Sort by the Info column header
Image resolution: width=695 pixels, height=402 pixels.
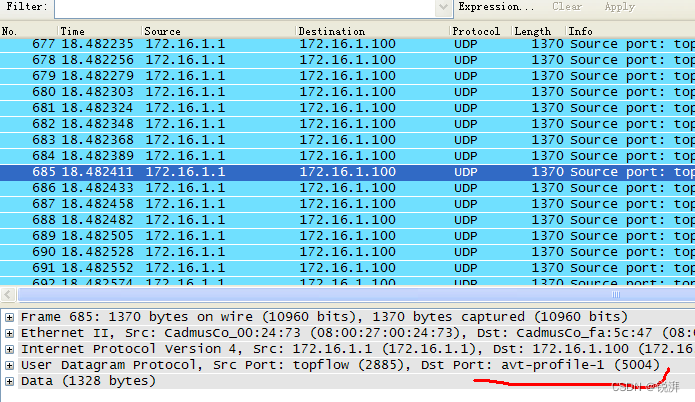[630, 31]
